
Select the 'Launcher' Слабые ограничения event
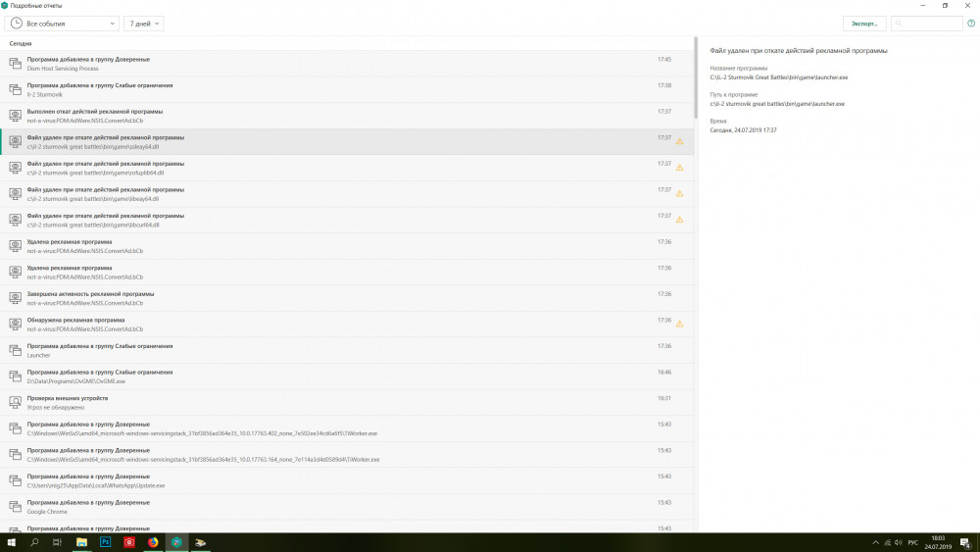click(x=347, y=351)
